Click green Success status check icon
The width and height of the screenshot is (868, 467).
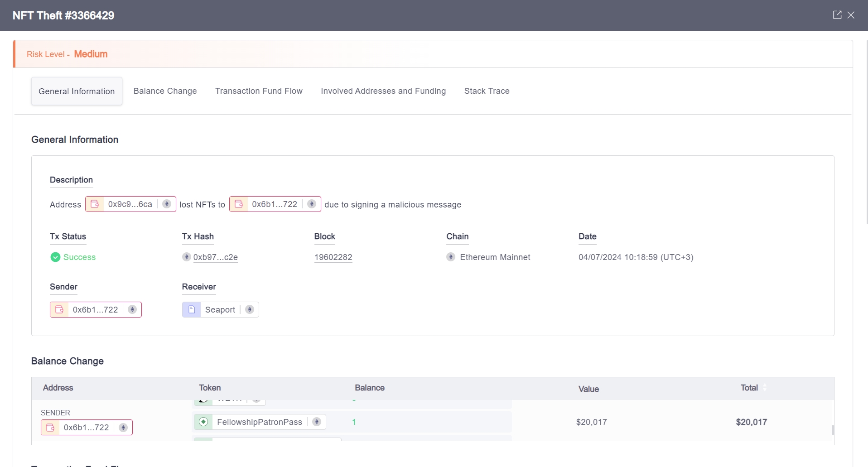coord(55,257)
